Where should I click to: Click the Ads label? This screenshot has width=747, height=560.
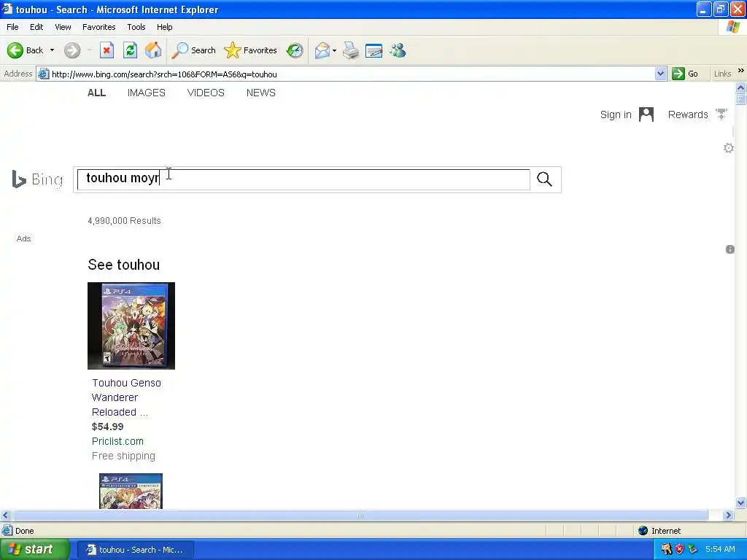[x=23, y=238]
